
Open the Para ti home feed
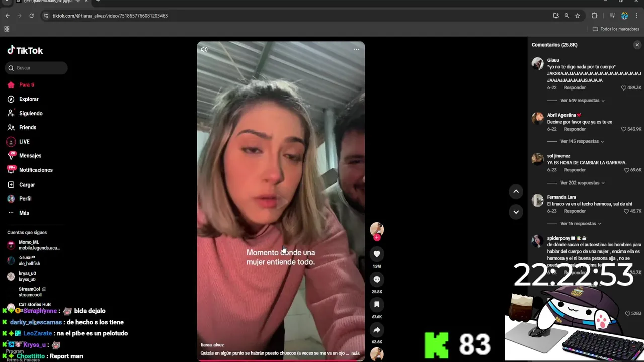(x=21, y=85)
